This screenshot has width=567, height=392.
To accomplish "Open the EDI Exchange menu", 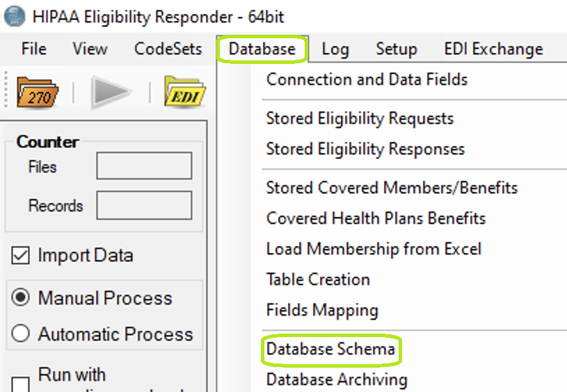I will [x=493, y=49].
